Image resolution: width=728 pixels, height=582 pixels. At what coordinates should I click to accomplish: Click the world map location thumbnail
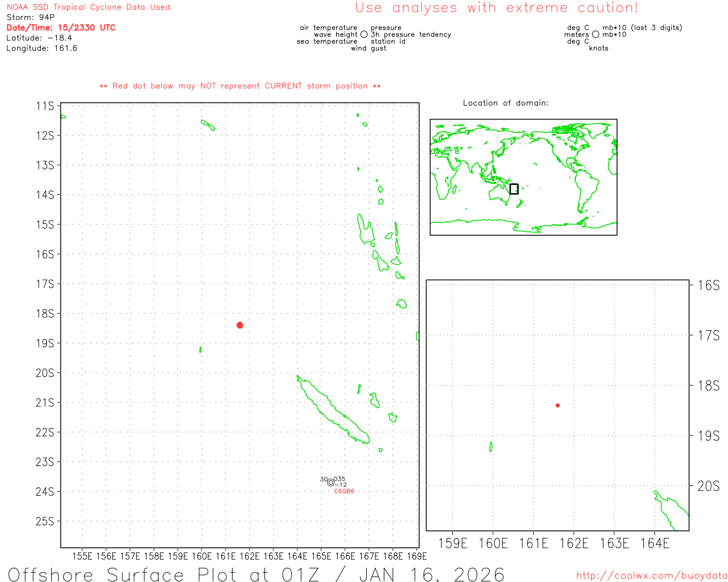[523, 177]
